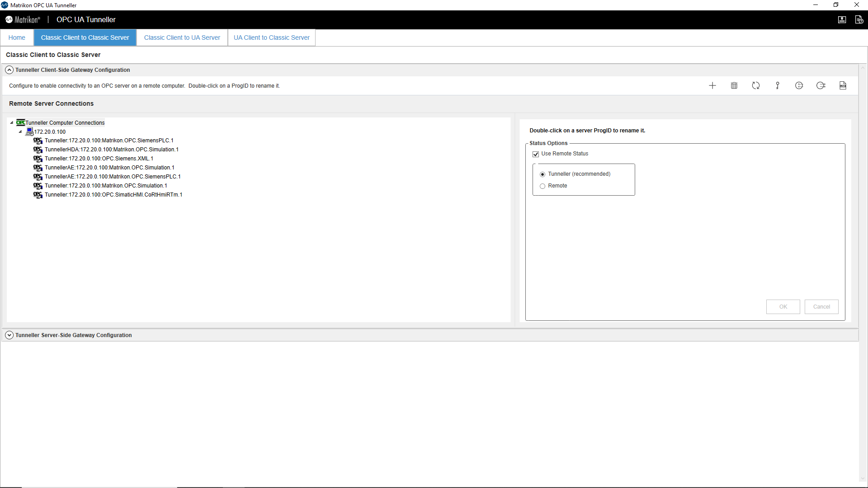Select TunnellerAE:172.20.0.100:Matrikon.OPC.Simulation.1
The width and height of the screenshot is (868, 488).
tap(109, 168)
